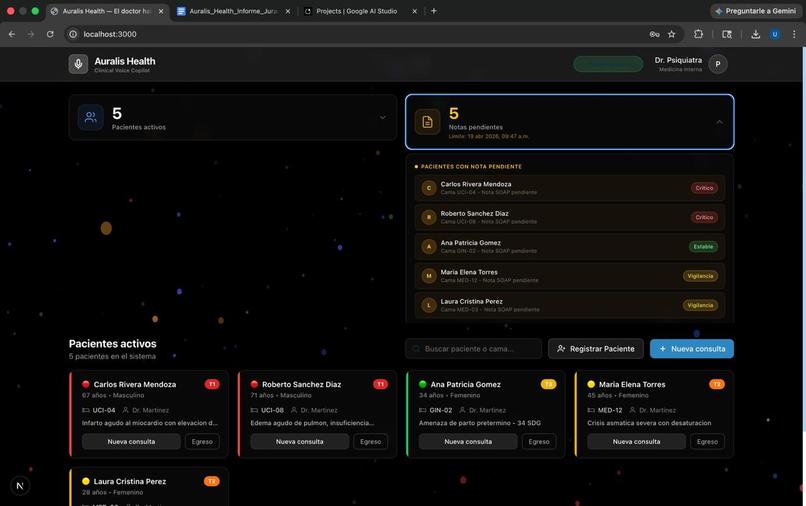Viewport: 806px width, 506px height.
Task: Open the Chrome three-dot menu
Action: (x=794, y=34)
